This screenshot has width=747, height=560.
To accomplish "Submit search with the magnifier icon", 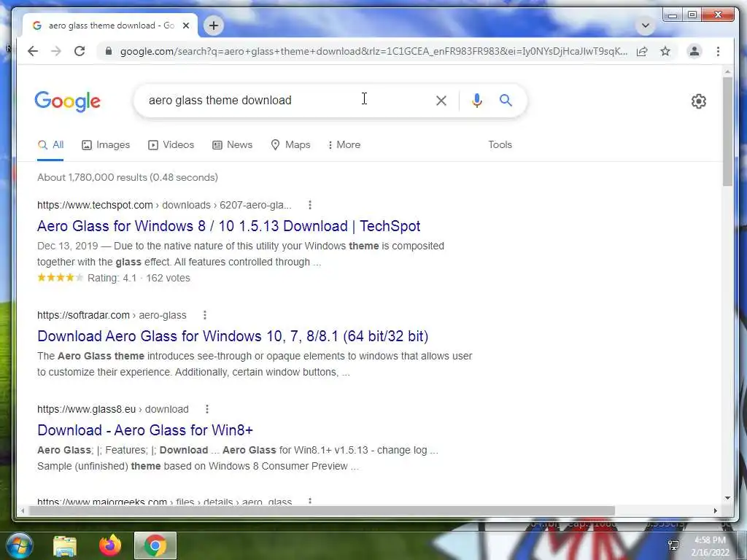I will point(506,100).
